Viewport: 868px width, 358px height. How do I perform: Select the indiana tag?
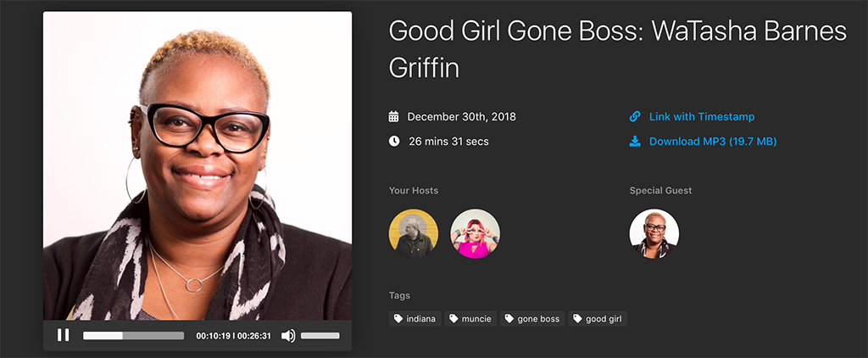click(415, 319)
